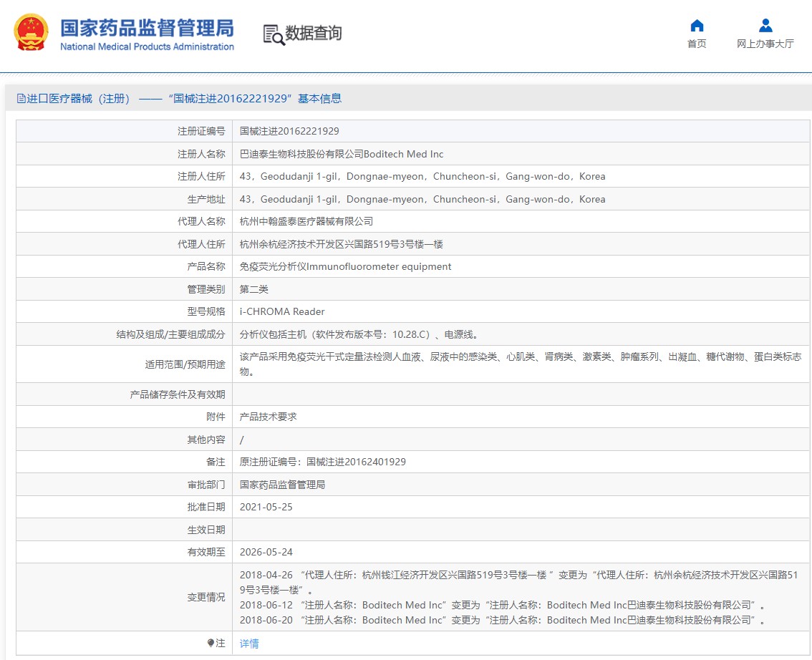
Task: Click the 数据查询 heading text
Action: click(x=314, y=33)
